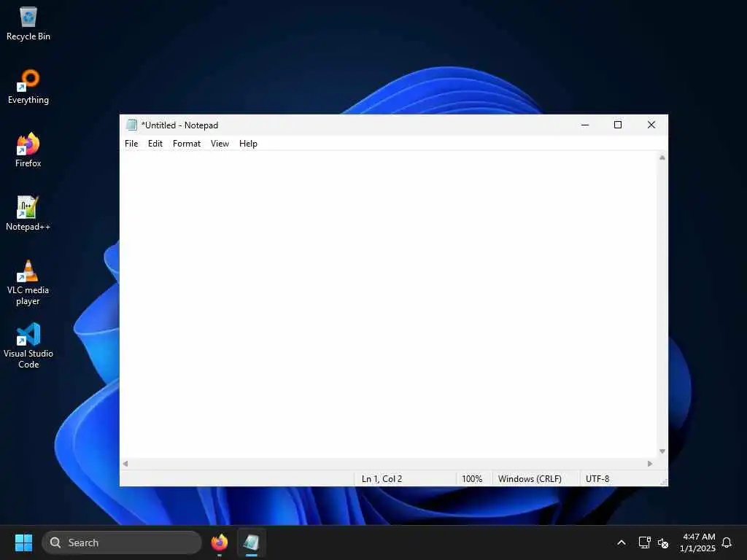Click the taskbar Search box

[x=122, y=542]
